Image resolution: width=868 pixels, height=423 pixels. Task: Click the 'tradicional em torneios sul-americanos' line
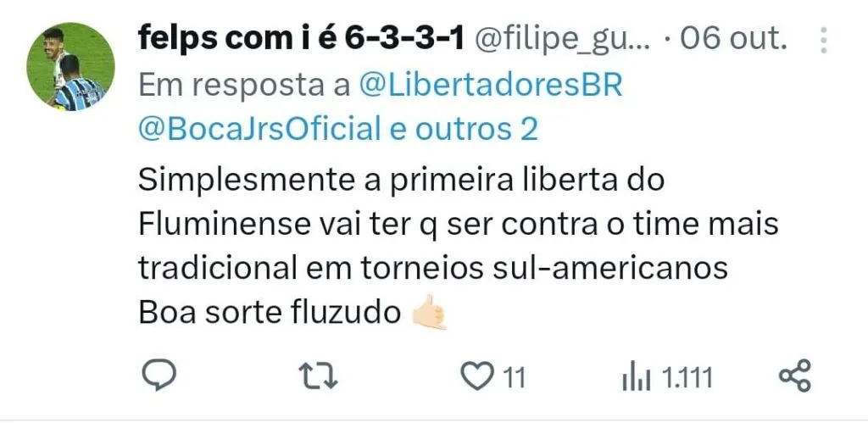coord(433,269)
